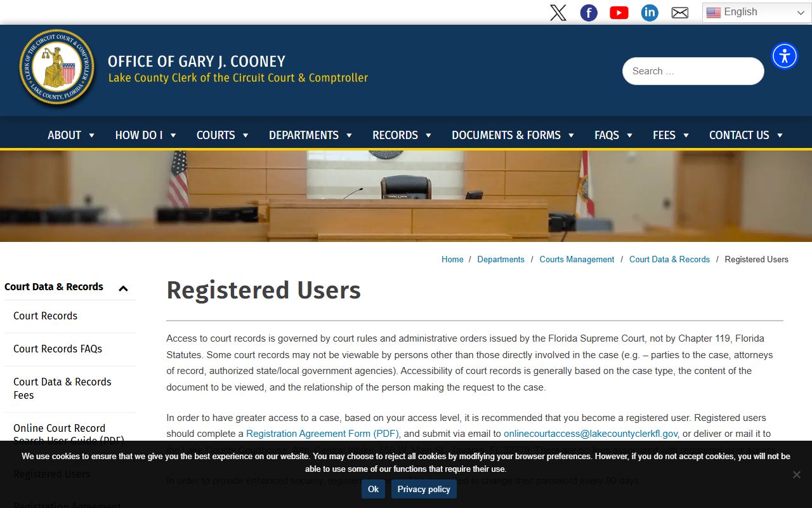The width and height of the screenshot is (812, 508).
Task: Go to Courts Management breadcrumb link
Action: 577,259
